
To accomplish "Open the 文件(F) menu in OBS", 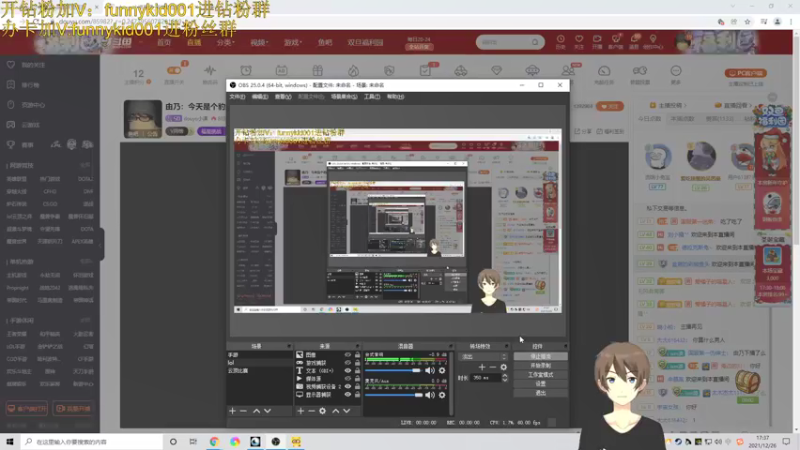I will pos(237,96).
